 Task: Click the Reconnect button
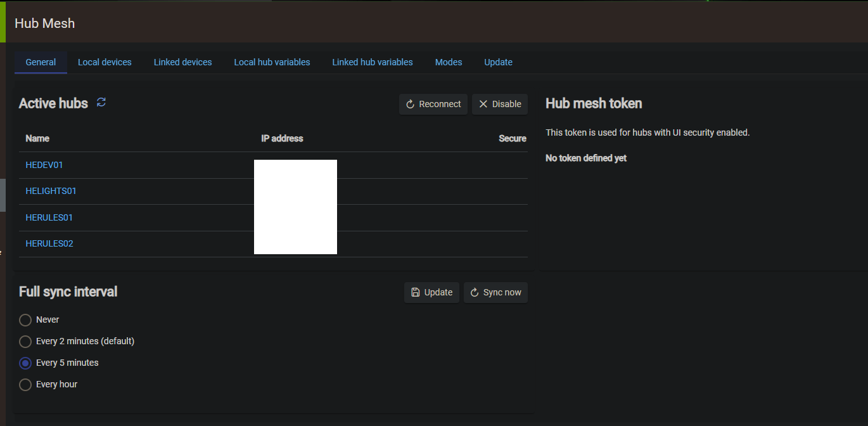tap(433, 104)
